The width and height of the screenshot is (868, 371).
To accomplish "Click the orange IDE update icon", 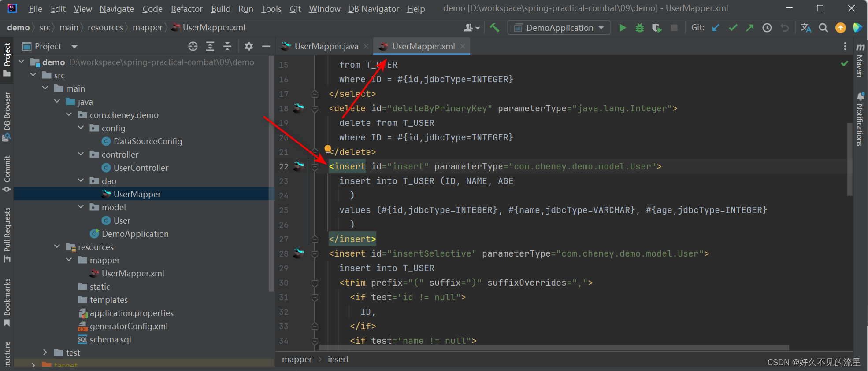I will point(841,28).
